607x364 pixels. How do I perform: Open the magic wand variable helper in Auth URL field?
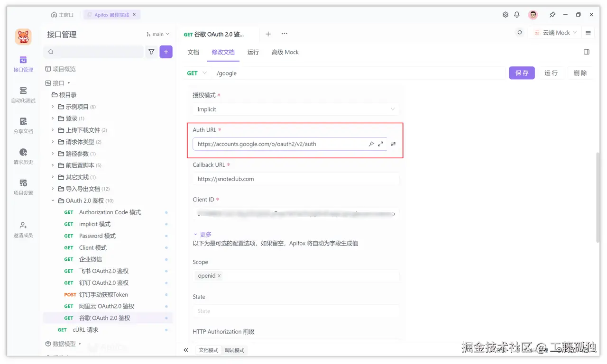point(371,144)
